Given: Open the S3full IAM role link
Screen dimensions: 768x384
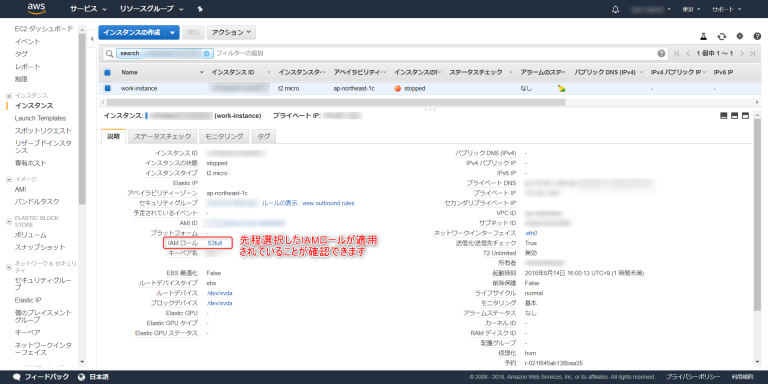Looking at the screenshot, I should (215, 243).
